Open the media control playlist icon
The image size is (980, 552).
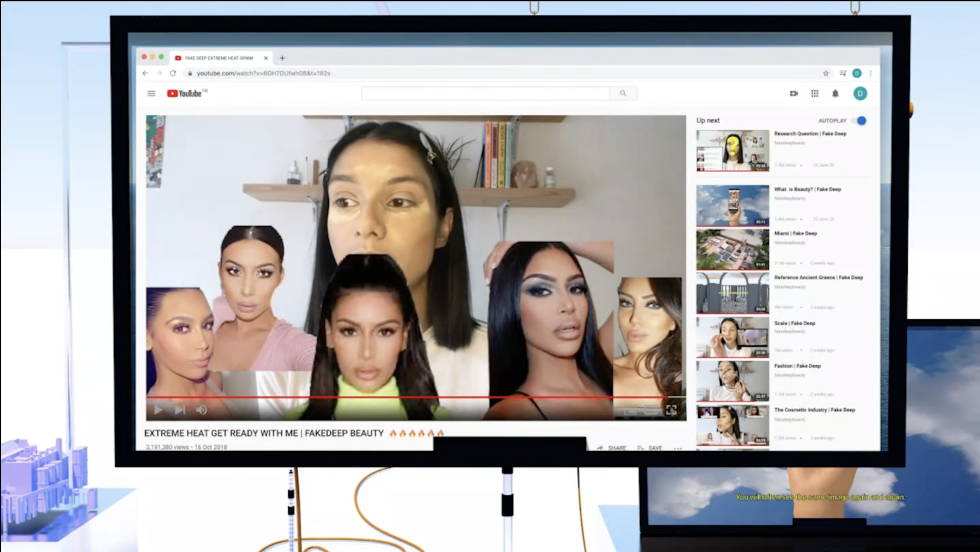click(843, 73)
